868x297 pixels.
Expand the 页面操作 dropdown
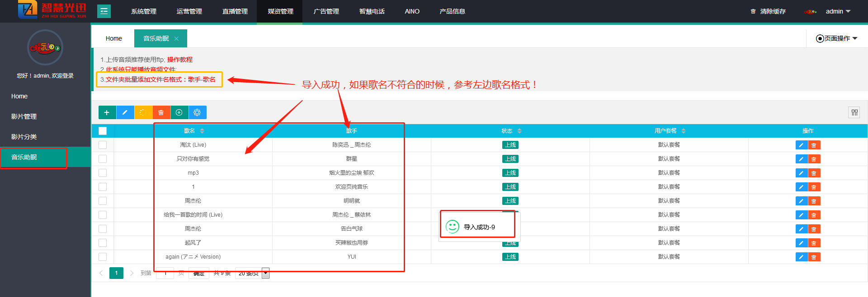(x=836, y=38)
